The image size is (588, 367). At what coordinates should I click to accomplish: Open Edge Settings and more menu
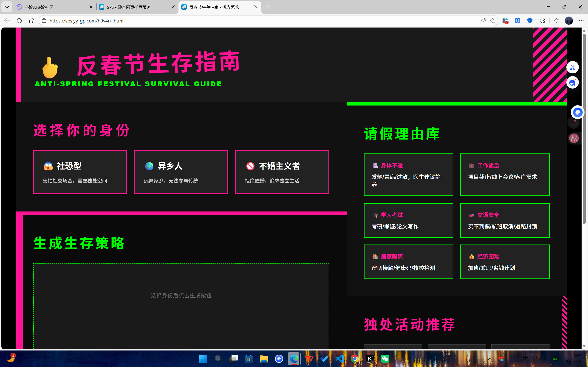[581, 21]
